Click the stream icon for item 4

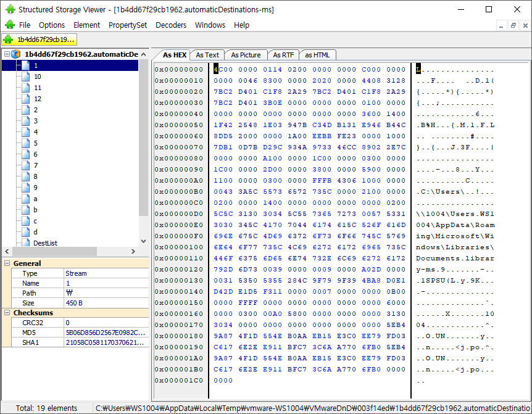[x=25, y=132]
